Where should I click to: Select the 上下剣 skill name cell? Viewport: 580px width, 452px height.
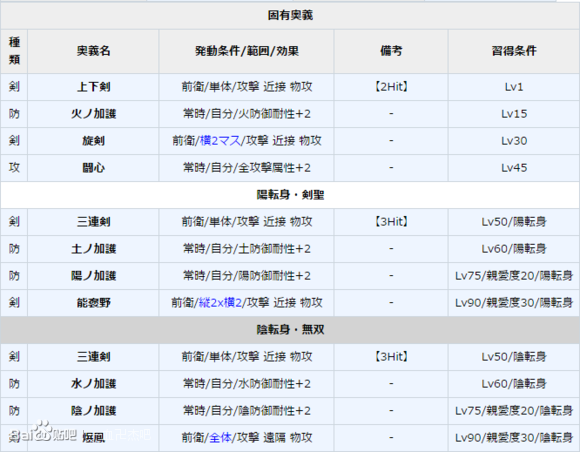(93, 87)
